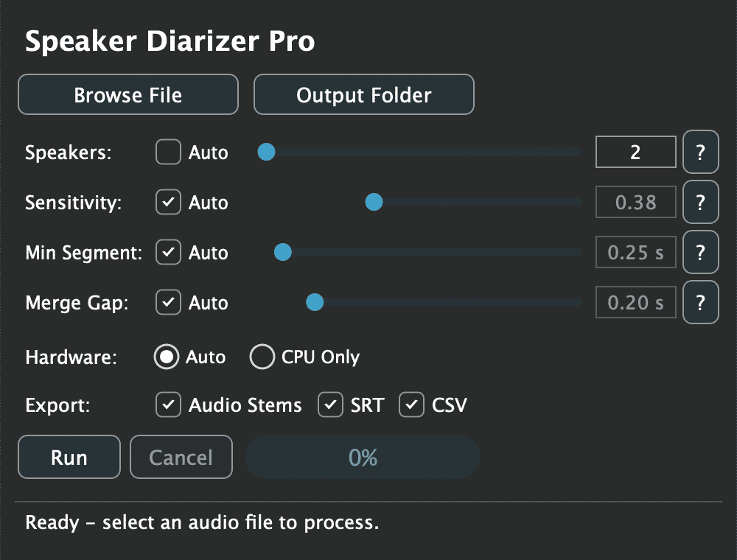This screenshot has width=737, height=560.
Task: Open help for the Speakers setting
Action: click(700, 152)
